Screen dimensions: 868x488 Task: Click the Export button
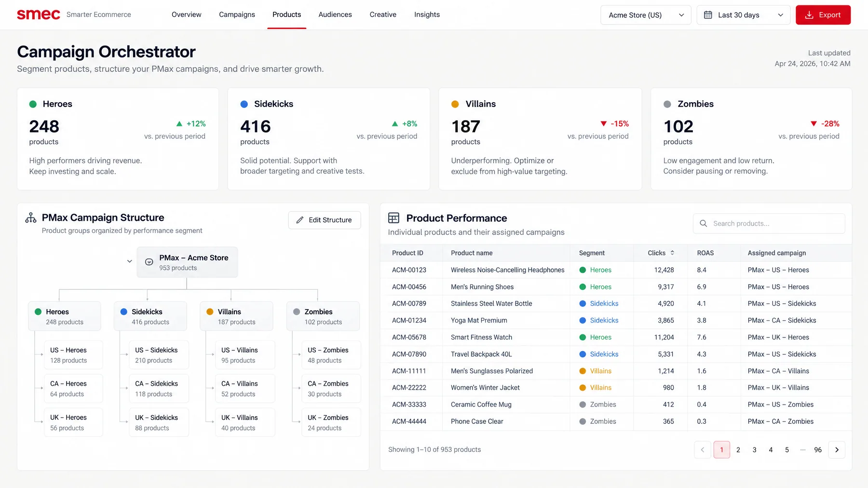(823, 15)
